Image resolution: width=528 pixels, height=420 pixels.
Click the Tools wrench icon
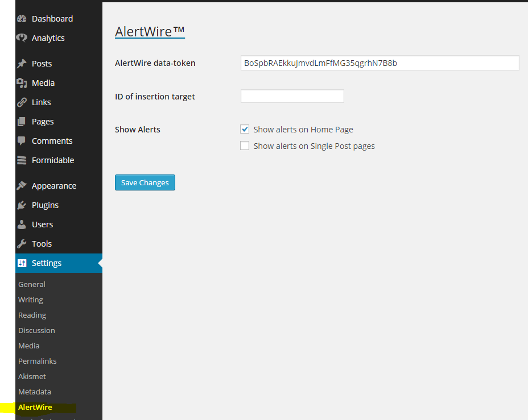tap(22, 244)
